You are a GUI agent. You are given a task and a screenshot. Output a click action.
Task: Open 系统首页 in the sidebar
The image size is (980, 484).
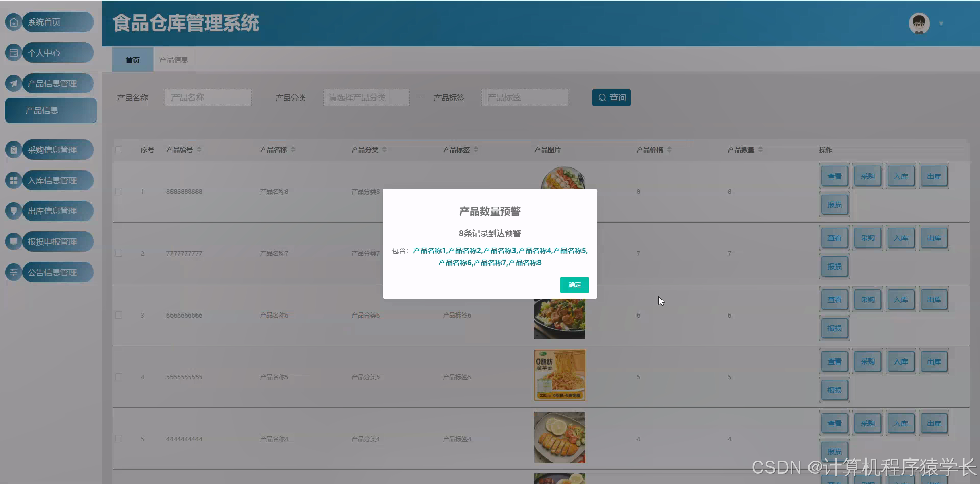(58, 22)
